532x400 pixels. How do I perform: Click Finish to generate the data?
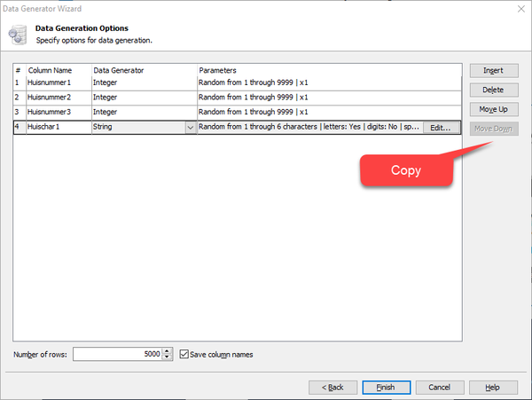386,387
